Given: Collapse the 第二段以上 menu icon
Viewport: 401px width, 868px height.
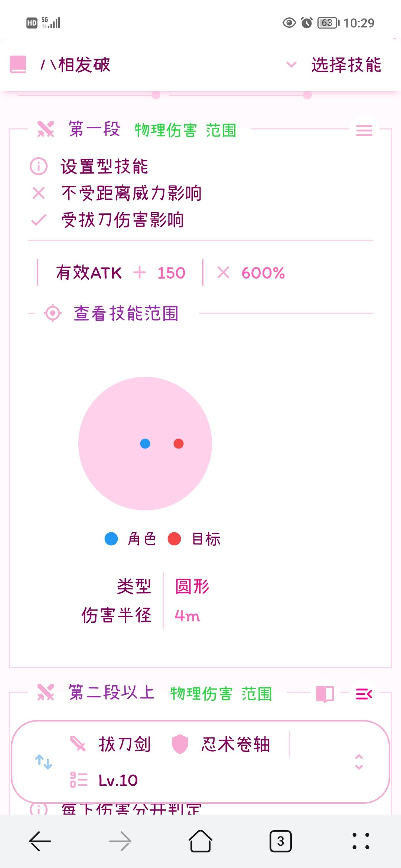Looking at the screenshot, I should 364,694.
